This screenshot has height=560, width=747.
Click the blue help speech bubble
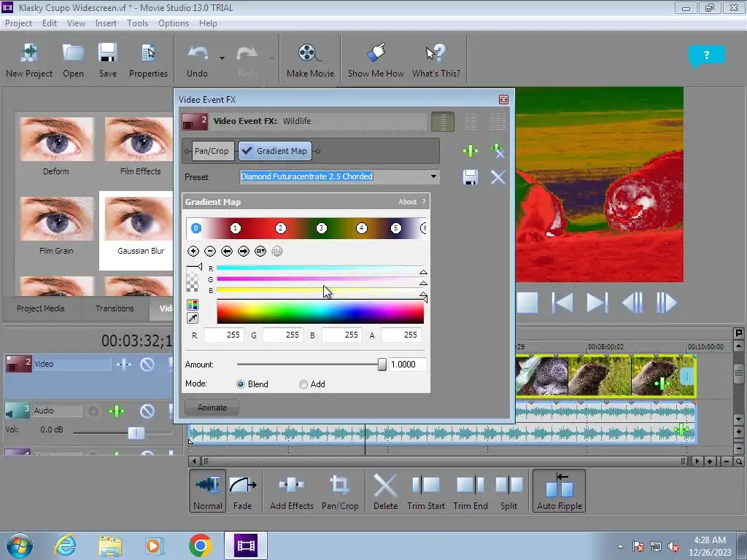click(x=706, y=56)
